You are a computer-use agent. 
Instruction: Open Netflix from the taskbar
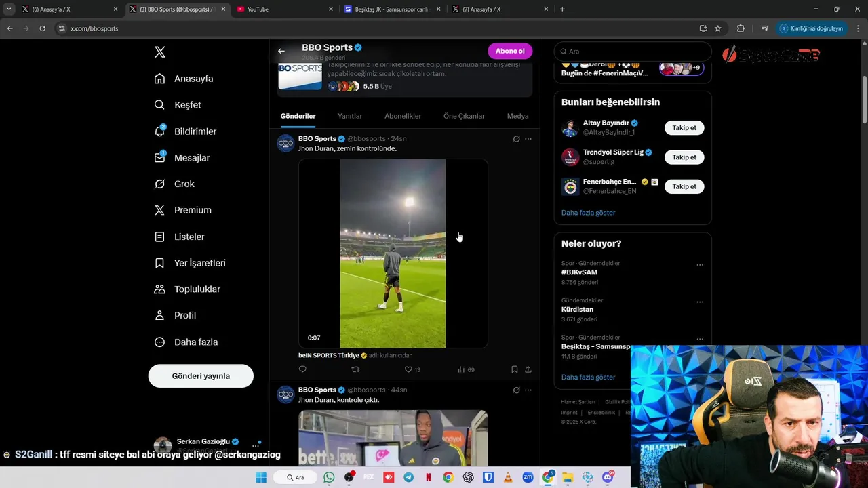click(428, 477)
